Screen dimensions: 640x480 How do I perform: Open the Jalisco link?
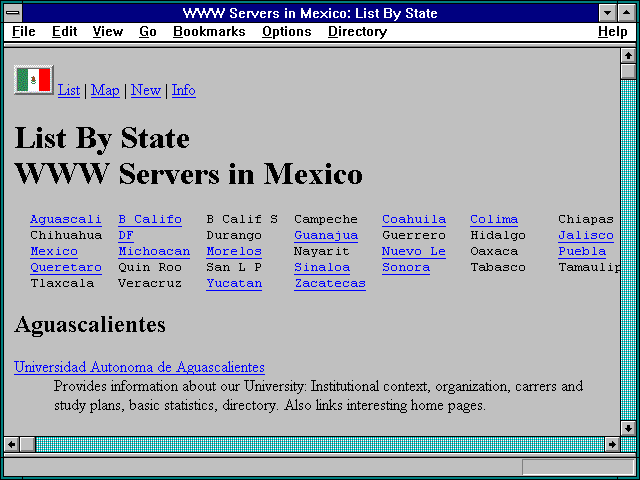tap(586, 236)
